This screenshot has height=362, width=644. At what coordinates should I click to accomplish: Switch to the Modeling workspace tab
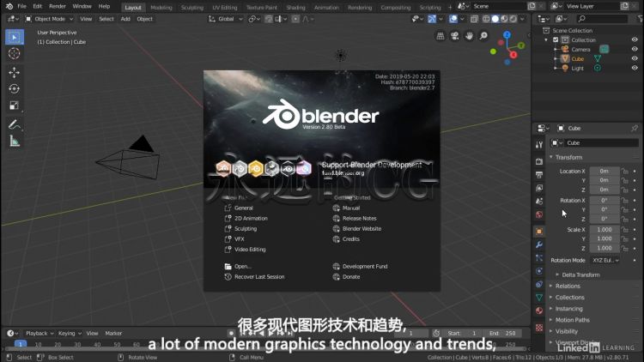pos(161,8)
